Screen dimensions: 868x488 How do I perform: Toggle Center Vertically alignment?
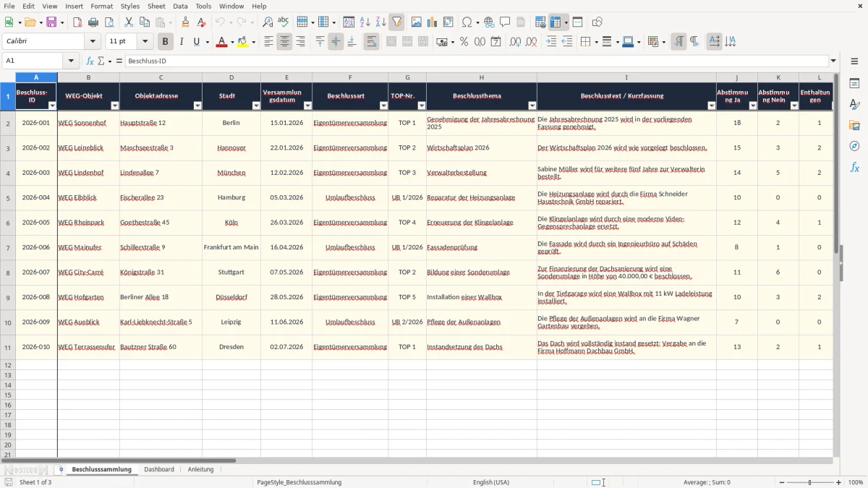click(x=336, y=42)
